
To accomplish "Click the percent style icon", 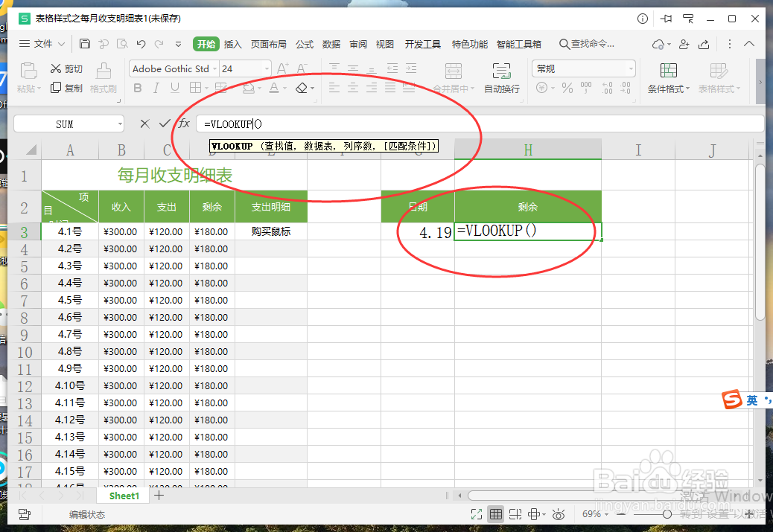I will point(567,88).
